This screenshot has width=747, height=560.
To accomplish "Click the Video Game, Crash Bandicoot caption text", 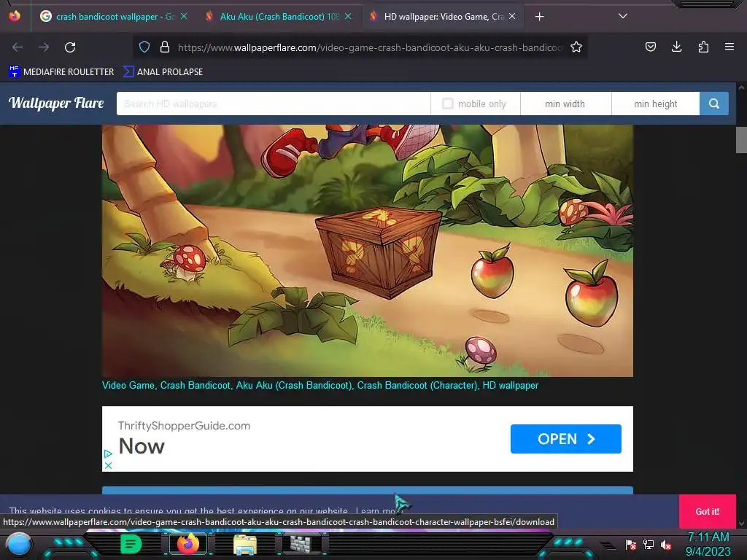I will pos(320,385).
